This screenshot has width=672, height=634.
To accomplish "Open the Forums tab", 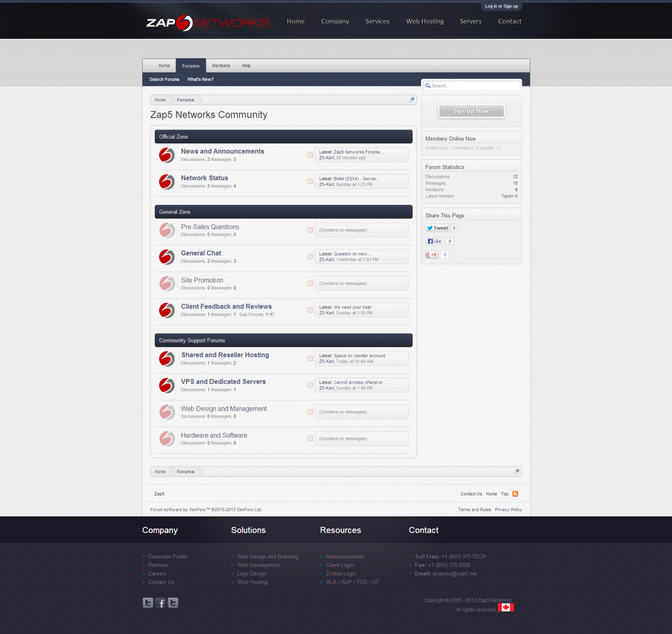I will (x=191, y=66).
